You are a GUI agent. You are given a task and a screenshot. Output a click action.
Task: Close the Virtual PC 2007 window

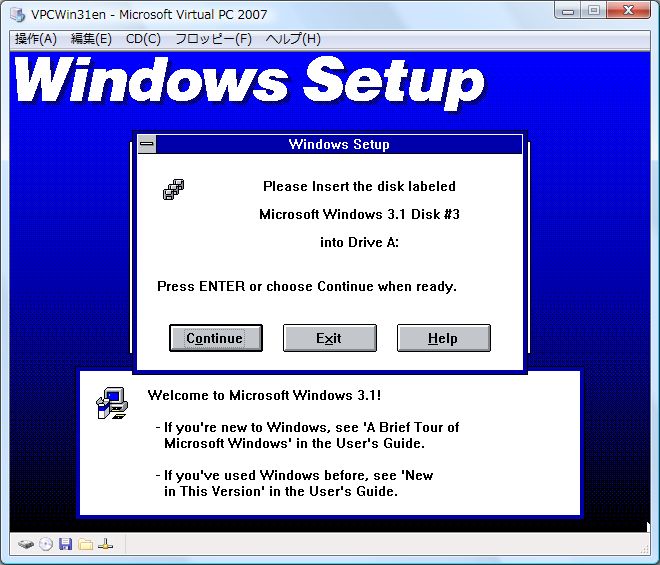[x=629, y=11]
